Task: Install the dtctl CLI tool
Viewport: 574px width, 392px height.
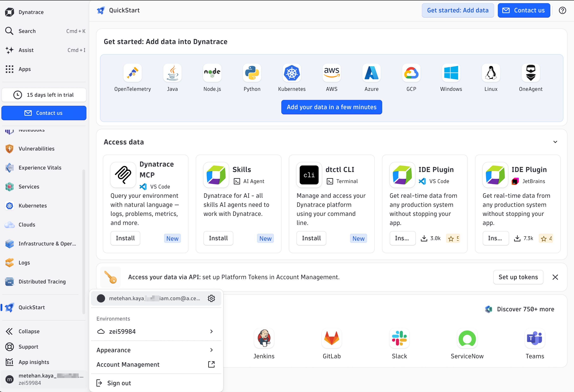Action: click(311, 238)
